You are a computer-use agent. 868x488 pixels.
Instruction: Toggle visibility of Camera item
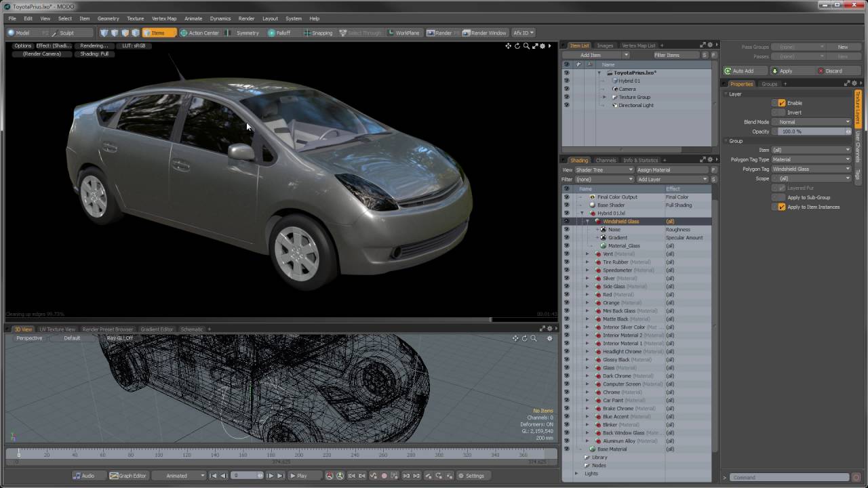point(567,89)
